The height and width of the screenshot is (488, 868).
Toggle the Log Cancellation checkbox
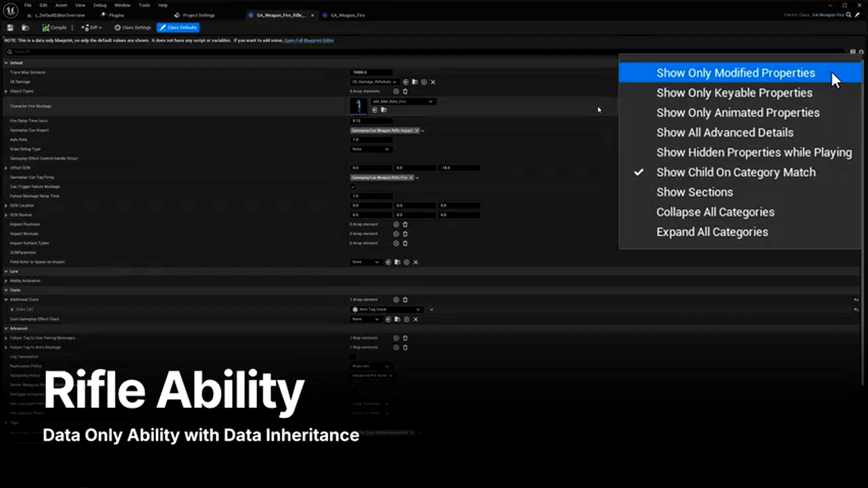pyautogui.click(x=353, y=357)
